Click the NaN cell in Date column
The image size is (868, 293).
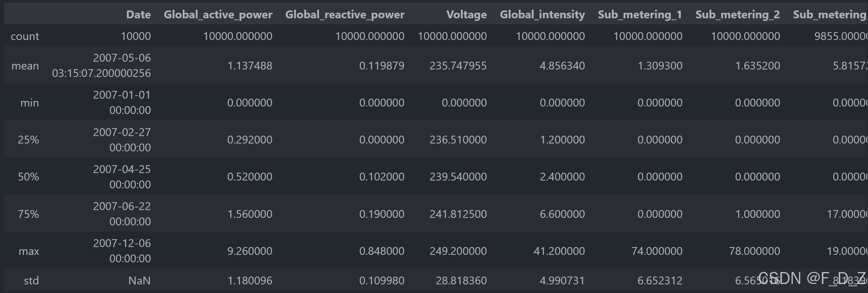[140, 281]
